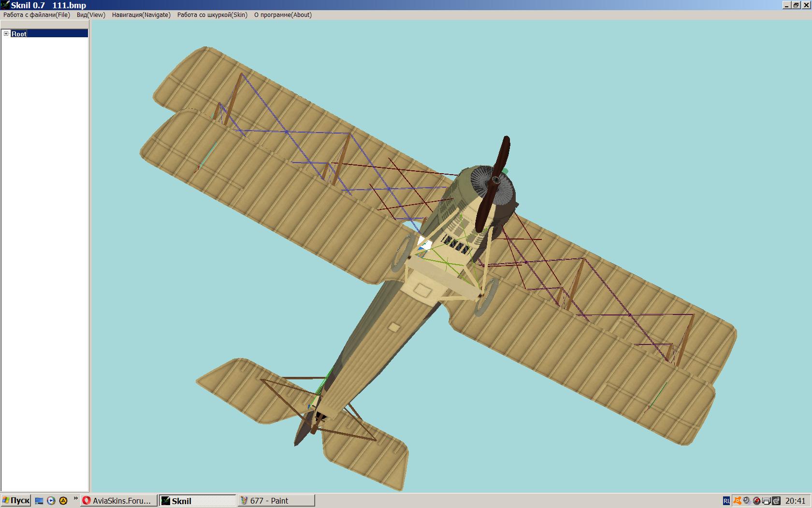Restore down the Sknil window
Screen dimensions: 812x508
(796, 5)
